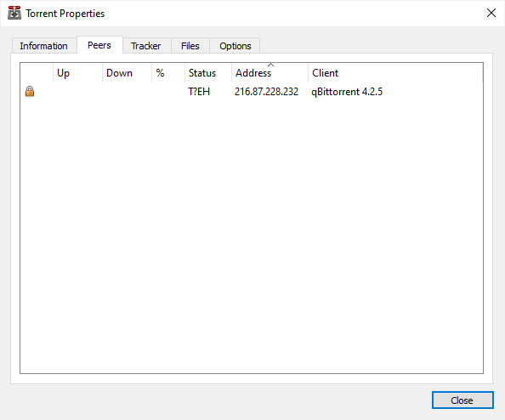Click the lock icon in the peer row

(x=30, y=92)
